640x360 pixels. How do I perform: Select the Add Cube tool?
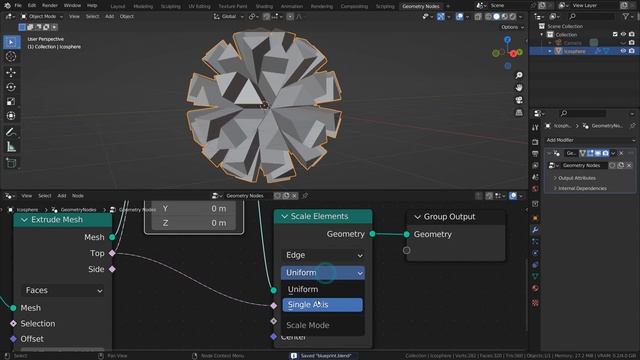coord(11,163)
